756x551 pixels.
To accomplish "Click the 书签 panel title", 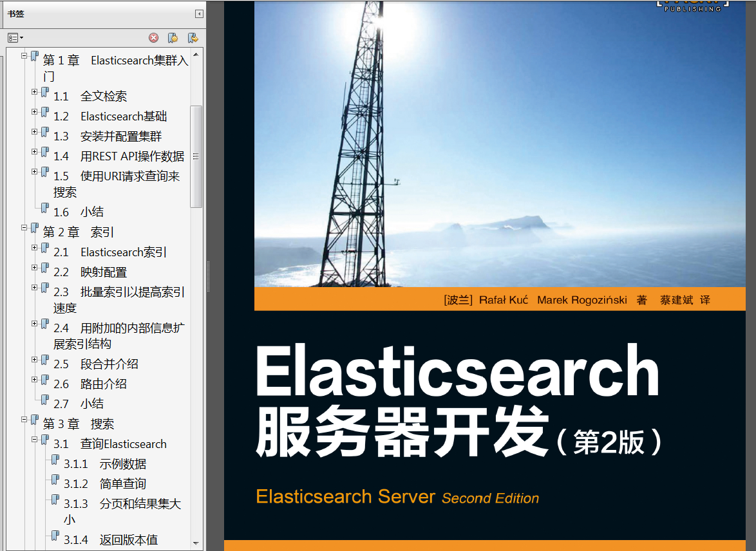I will tap(16, 14).
